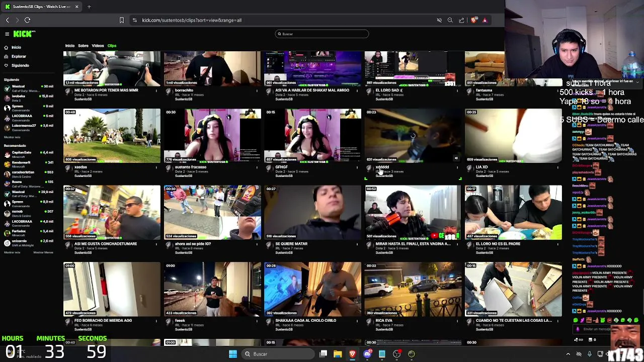Collapse recommended list with Mostrar Menos
This screenshot has height=362, width=644.
[x=43, y=252]
